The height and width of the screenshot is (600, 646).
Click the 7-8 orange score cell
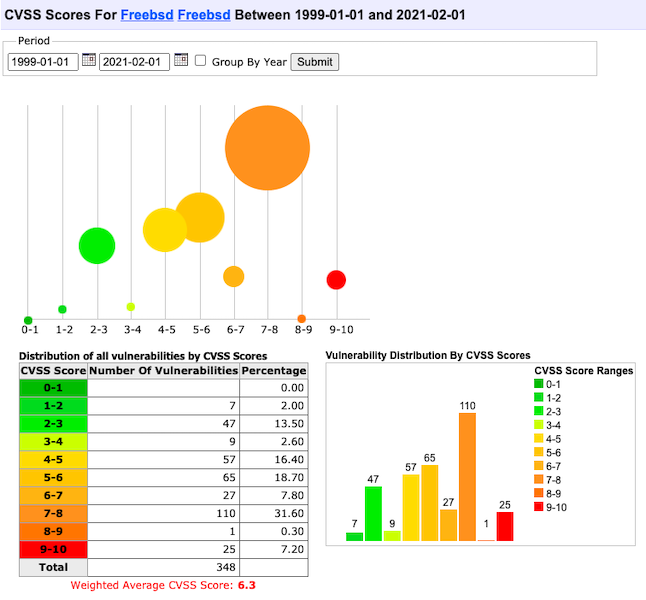point(54,512)
